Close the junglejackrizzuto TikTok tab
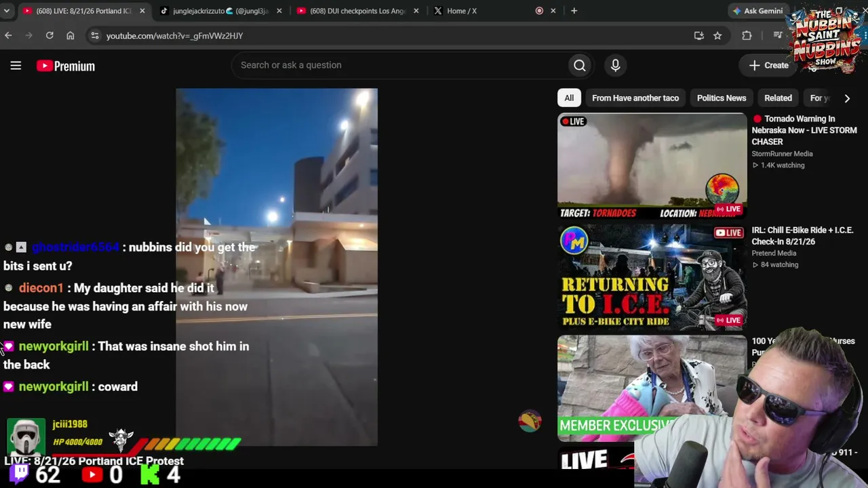Viewport: 868px width, 488px height. pos(279,11)
